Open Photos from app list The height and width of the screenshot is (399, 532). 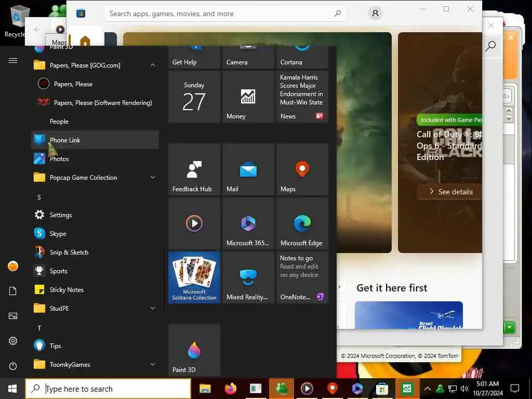95,158
